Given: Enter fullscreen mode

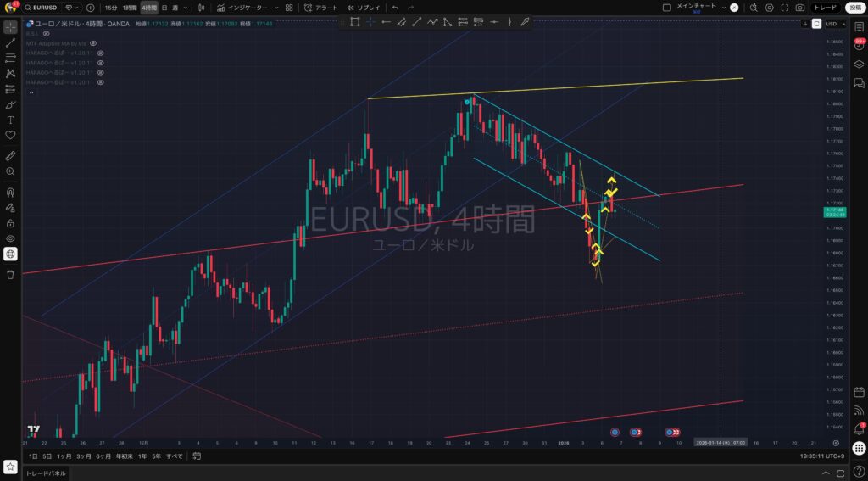Looking at the screenshot, I should tap(784, 8).
